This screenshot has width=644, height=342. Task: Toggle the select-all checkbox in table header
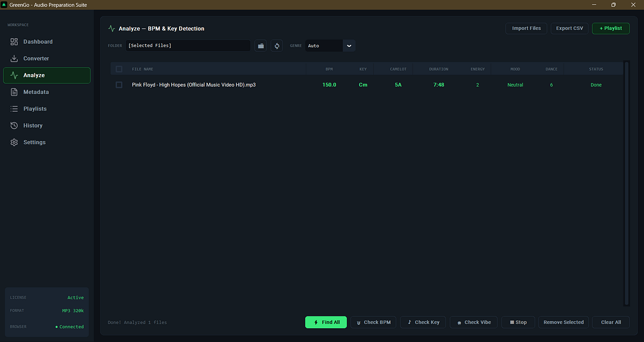tap(119, 69)
